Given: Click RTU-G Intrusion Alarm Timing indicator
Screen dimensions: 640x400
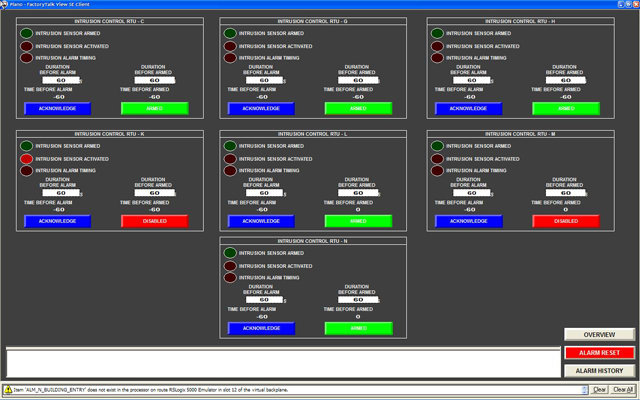Looking at the screenshot, I should click(231, 58).
